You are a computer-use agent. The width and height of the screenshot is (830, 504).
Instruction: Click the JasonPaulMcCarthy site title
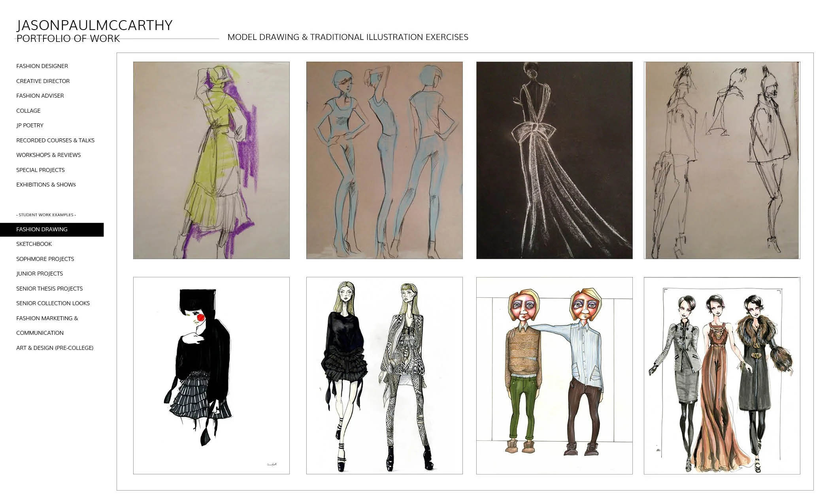tap(94, 25)
